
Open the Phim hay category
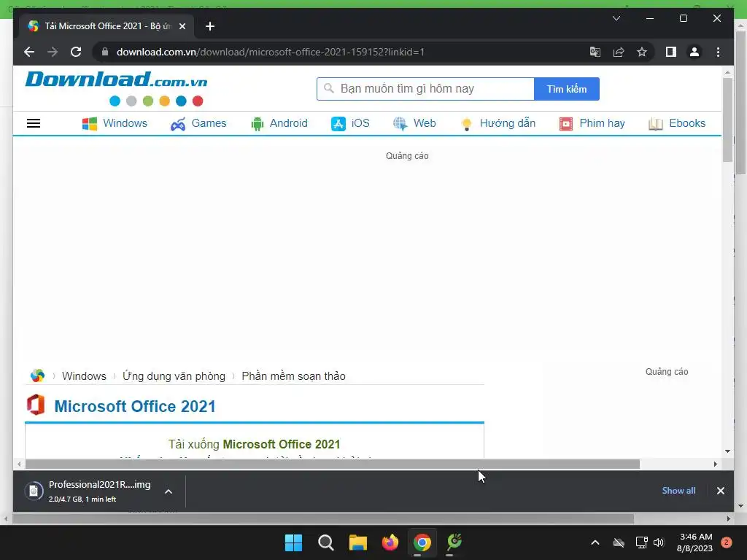(x=592, y=123)
